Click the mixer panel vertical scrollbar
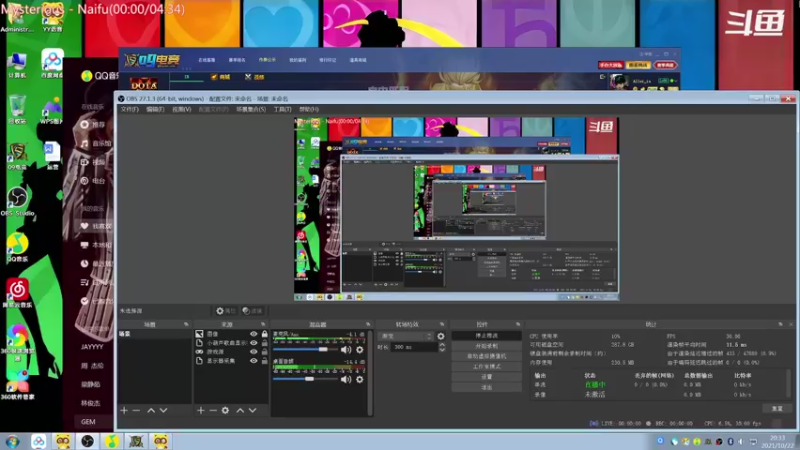This screenshot has height=450, width=800. [x=370, y=372]
